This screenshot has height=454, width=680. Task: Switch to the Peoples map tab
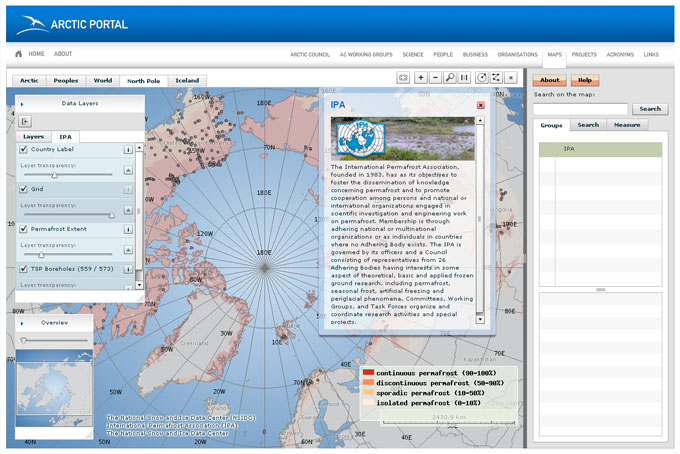click(x=65, y=81)
